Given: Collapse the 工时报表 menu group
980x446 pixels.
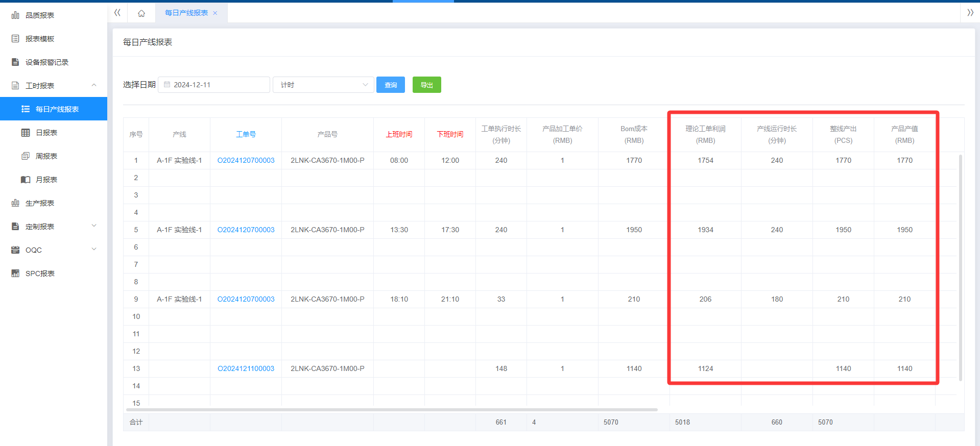Looking at the screenshot, I should coord(94,85).
